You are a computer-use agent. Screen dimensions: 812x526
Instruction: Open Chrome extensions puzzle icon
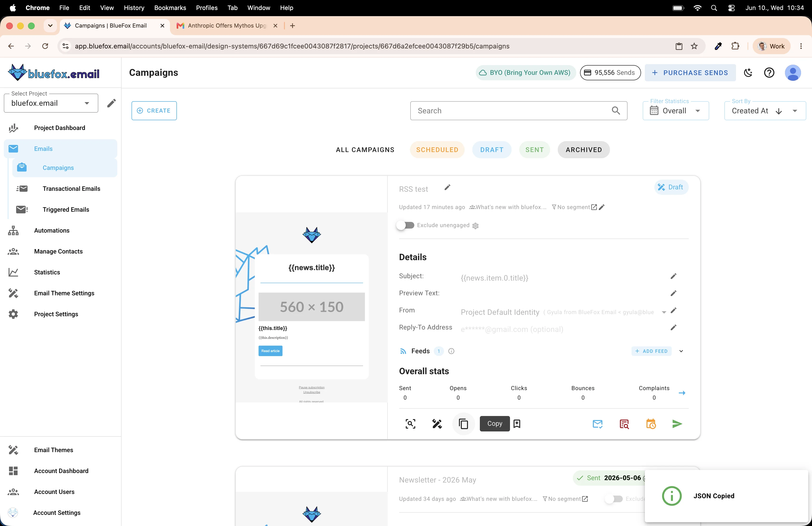[736, 46]
